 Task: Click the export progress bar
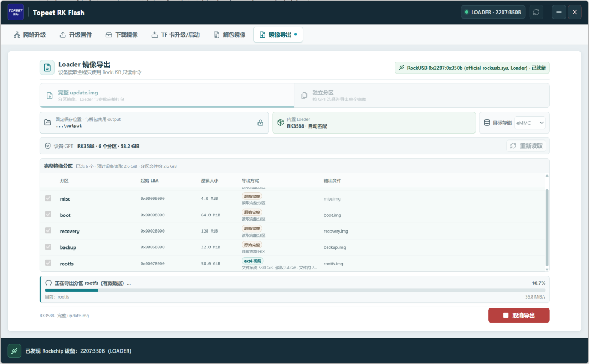[295, 290]
